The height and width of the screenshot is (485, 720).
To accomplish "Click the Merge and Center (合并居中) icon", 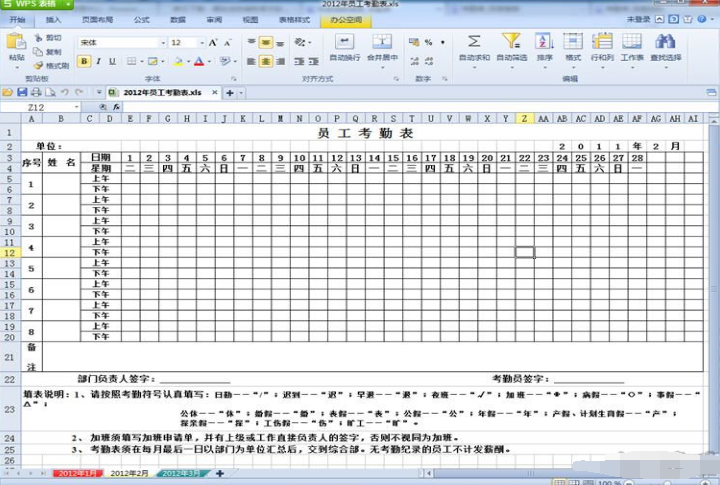I will [x=382, y=42].
